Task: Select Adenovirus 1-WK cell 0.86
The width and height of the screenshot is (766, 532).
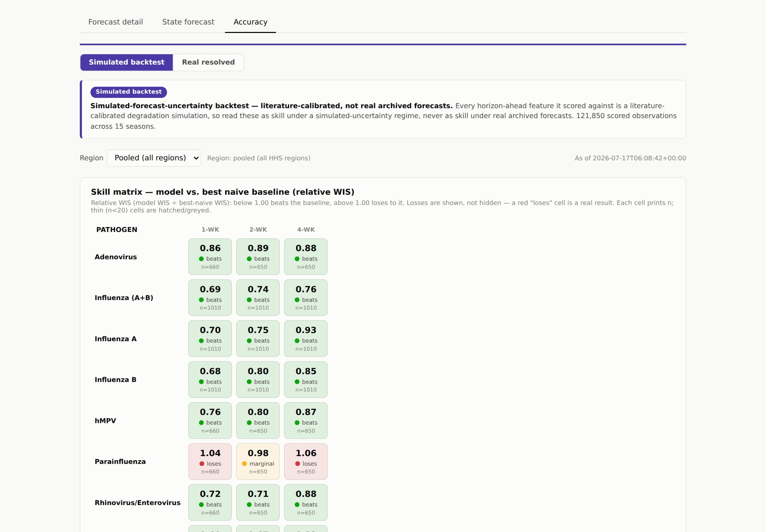Action: coord(210,257)
